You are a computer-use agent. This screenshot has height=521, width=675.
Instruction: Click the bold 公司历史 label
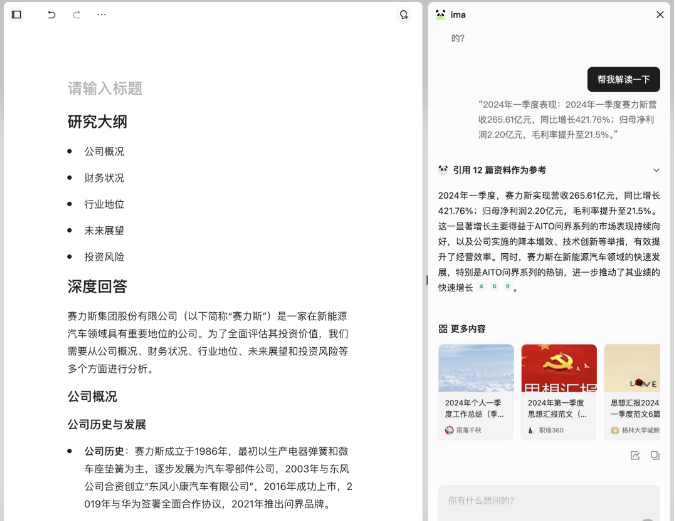coord(104,451)
